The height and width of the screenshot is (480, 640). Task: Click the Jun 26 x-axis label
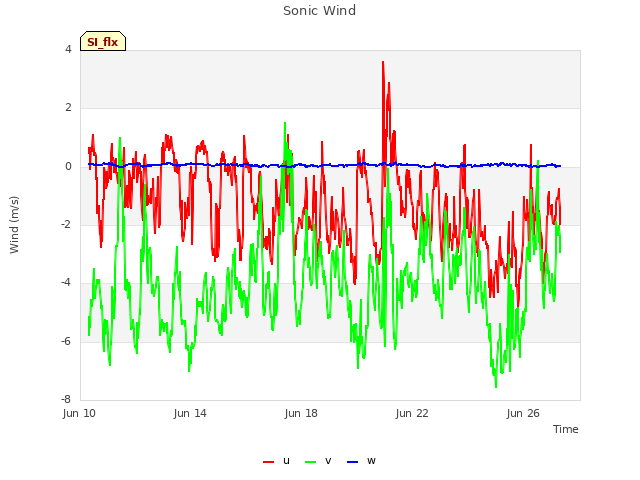[523, 413]
